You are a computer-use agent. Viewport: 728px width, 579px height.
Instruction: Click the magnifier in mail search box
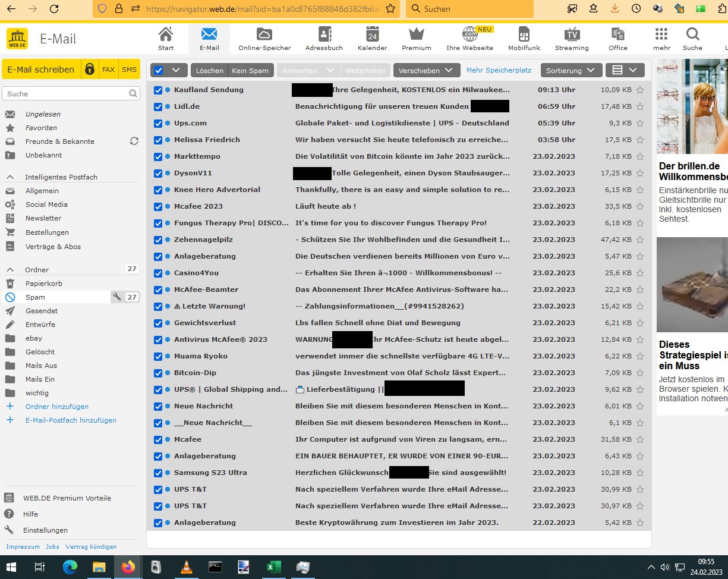pyautogui.click(x=134, y=93)
